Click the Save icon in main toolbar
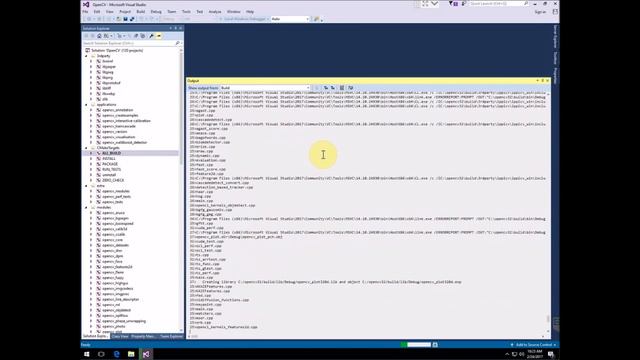The height and width of the screenshot is (360, 640). [125, 19]
